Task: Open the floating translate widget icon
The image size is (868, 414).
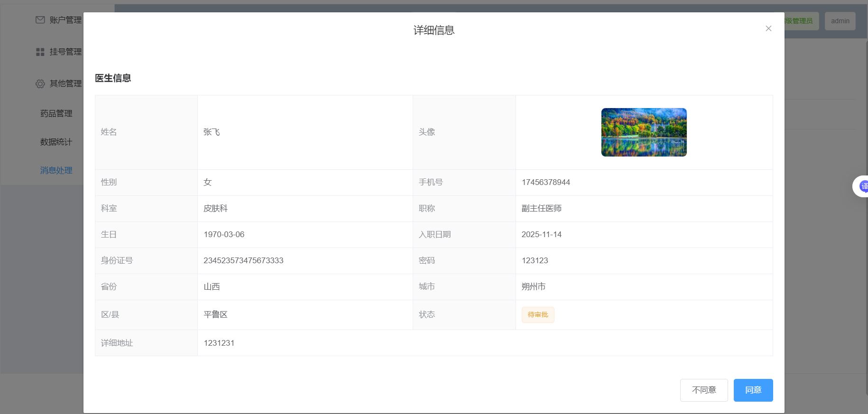Action: point(863,186)
